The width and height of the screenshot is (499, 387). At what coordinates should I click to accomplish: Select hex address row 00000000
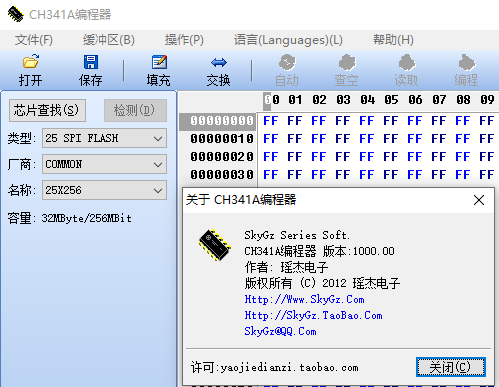click(222, 121)
